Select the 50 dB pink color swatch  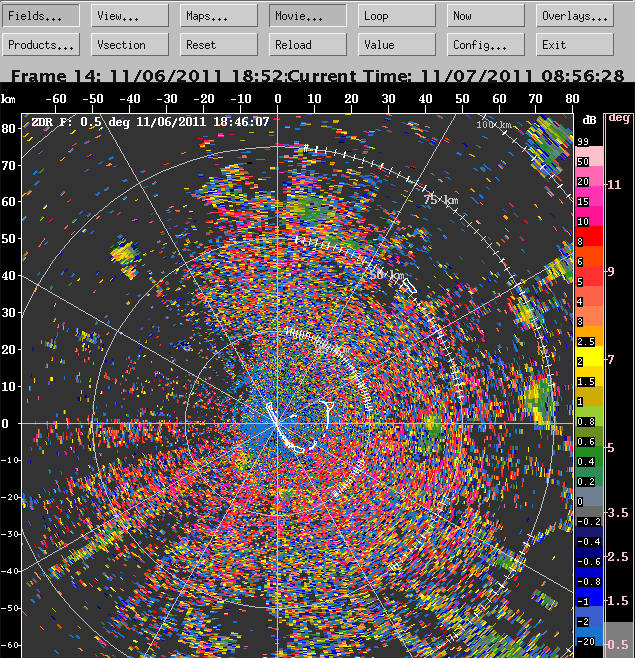point(589,157)
